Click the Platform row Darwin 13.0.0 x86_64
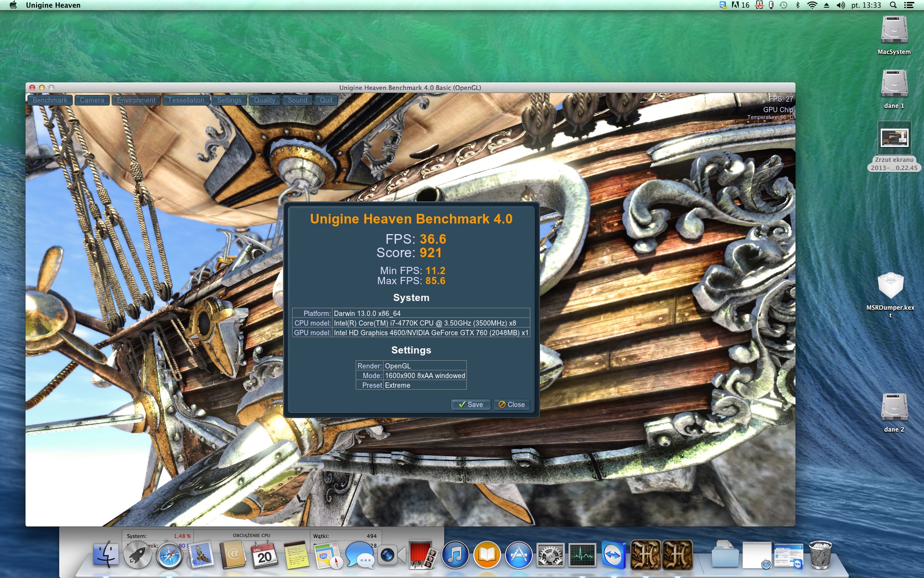Viewport: 924px width, 578px height. point(411,313)
